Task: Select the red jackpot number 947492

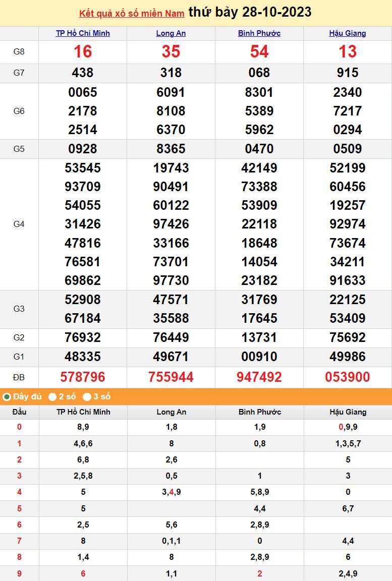Action: tap(259, 377)
